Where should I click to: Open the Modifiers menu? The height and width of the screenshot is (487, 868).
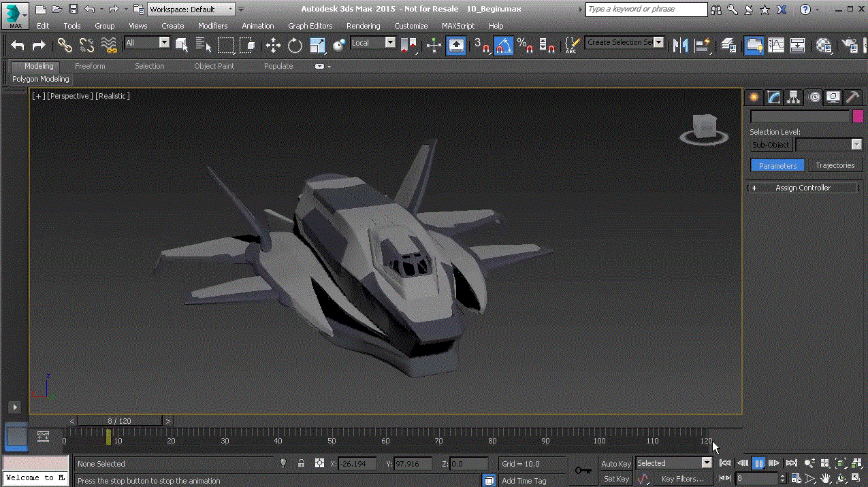212,26
